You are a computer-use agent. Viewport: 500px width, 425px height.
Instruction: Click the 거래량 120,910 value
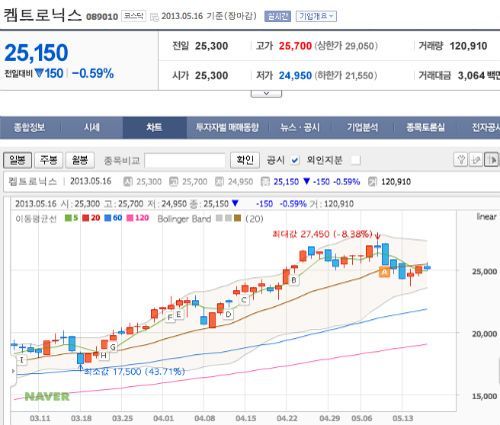pyautogui.click(x=468, y=46)
